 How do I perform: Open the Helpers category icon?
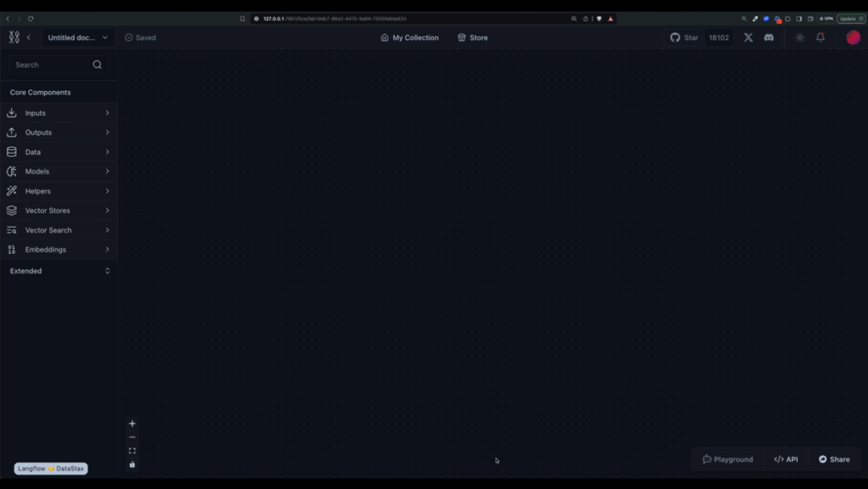pos(11,191)
